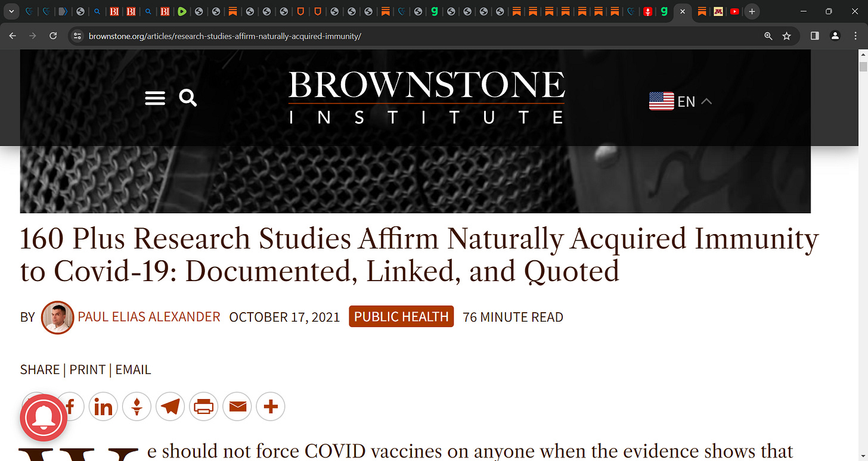Open a new browser tab
The height and width of the screenshot is (461, 868).
pyautogui.click(x=752, y=11)
